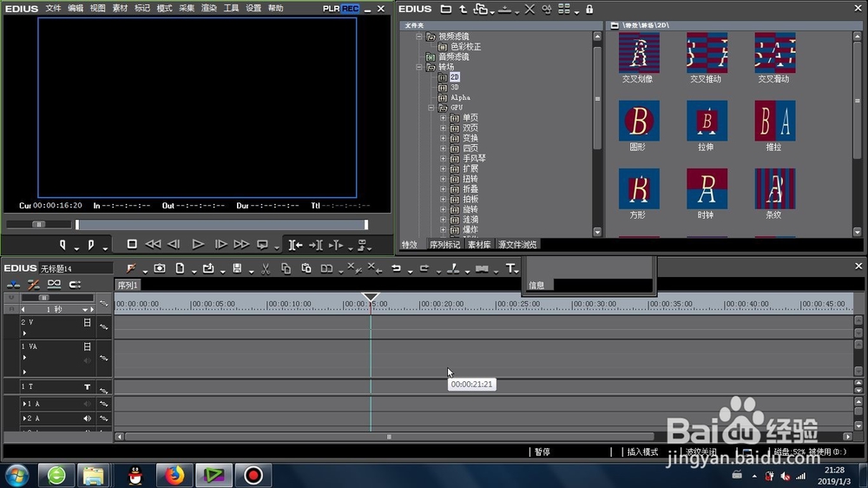Click the redo arrow icon
The image size is (868, 488).
click(424, 268)
